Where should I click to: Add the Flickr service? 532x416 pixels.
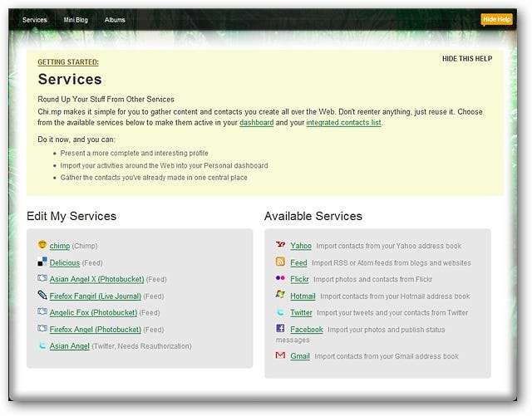(x=299, y=279)
